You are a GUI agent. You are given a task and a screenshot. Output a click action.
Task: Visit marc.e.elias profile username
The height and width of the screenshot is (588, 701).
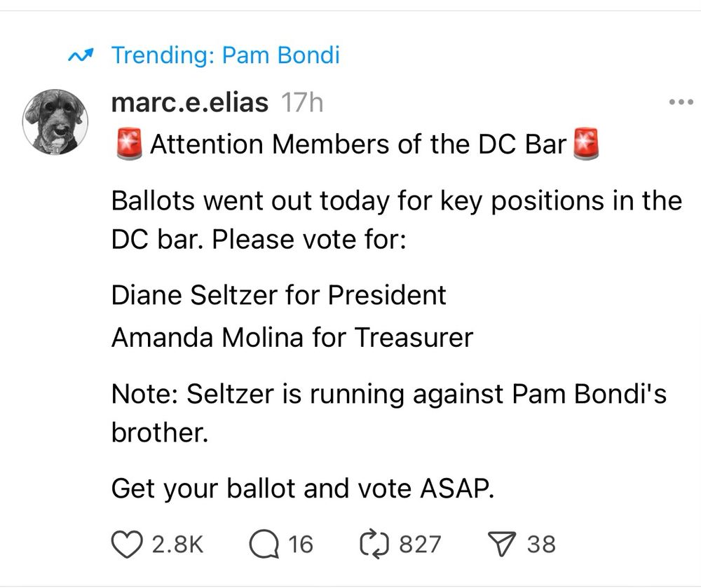coord(189,102)
